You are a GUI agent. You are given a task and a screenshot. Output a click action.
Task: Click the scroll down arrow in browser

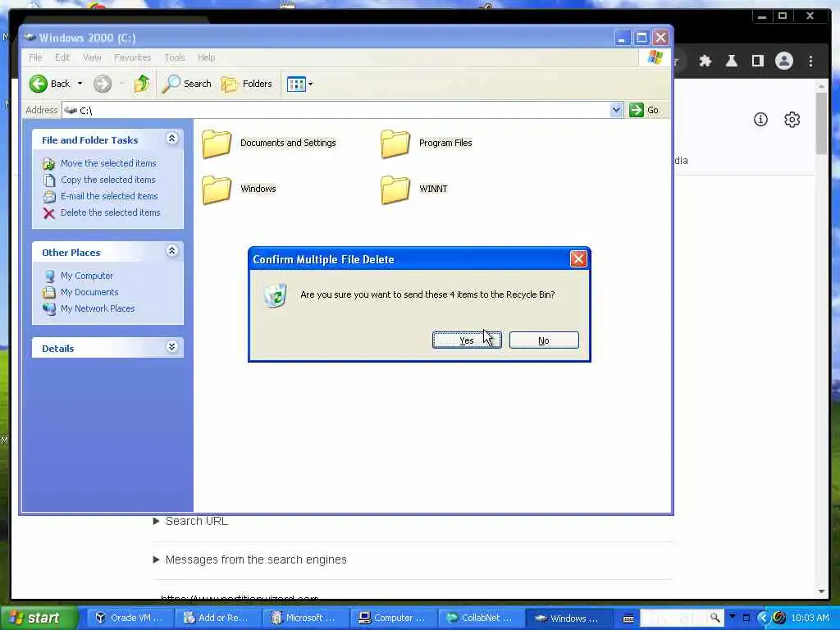[x=822, y=591]
